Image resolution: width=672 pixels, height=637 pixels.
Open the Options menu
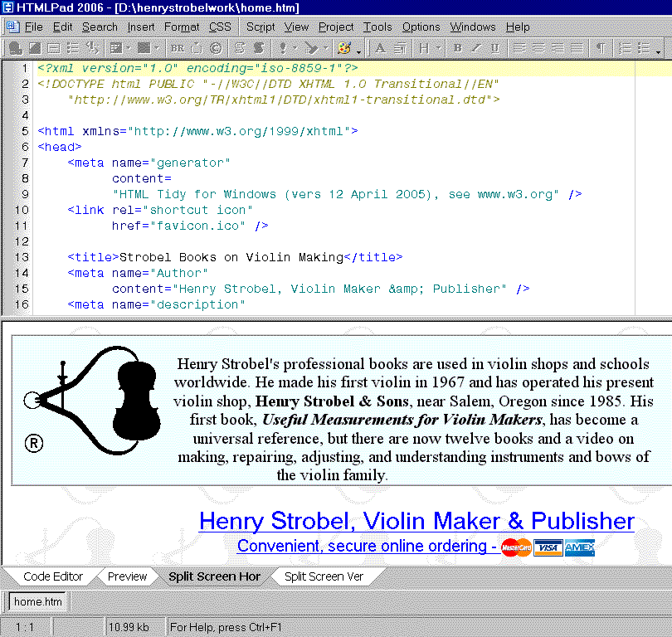click(421, 27)
